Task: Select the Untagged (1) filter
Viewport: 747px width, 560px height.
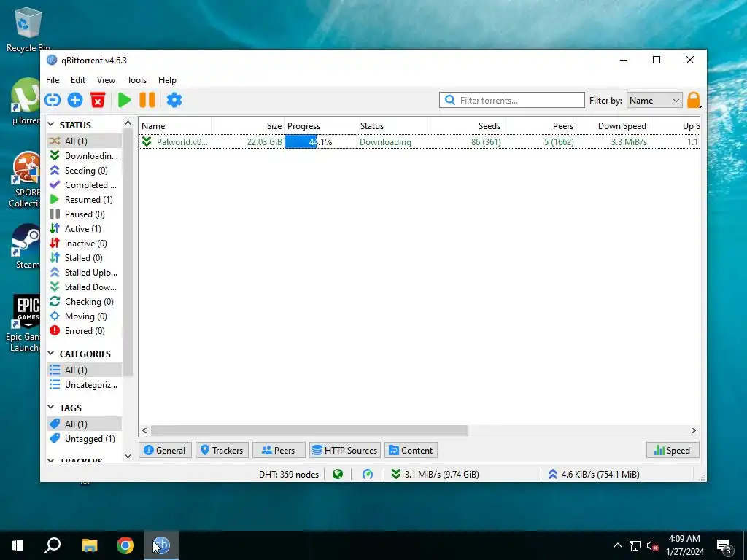Action: click(x=85, y=438)
